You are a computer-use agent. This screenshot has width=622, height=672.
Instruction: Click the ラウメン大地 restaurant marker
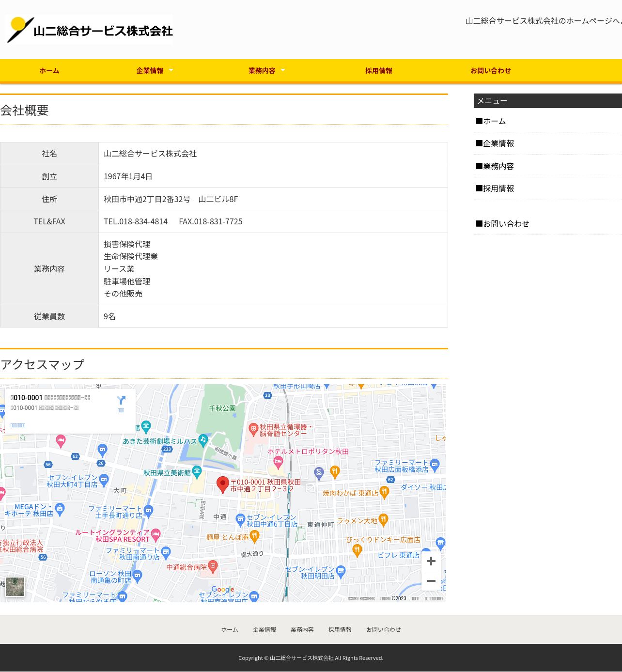tap(383, 519)
